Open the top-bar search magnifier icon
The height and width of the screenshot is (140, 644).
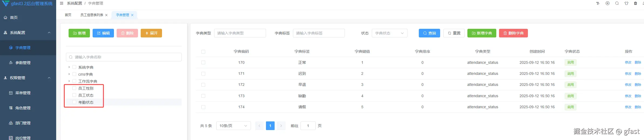coord(617,3)
